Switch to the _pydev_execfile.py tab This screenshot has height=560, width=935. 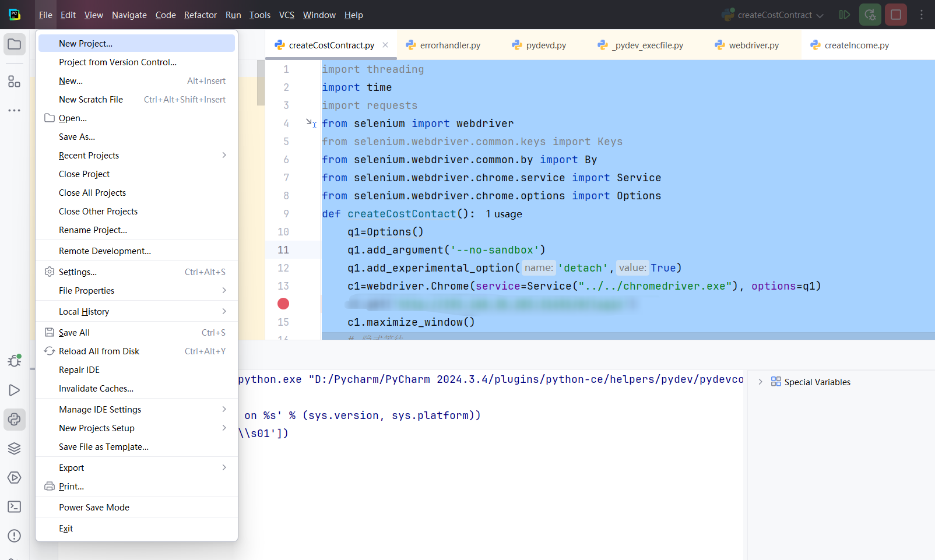point(640,45)
